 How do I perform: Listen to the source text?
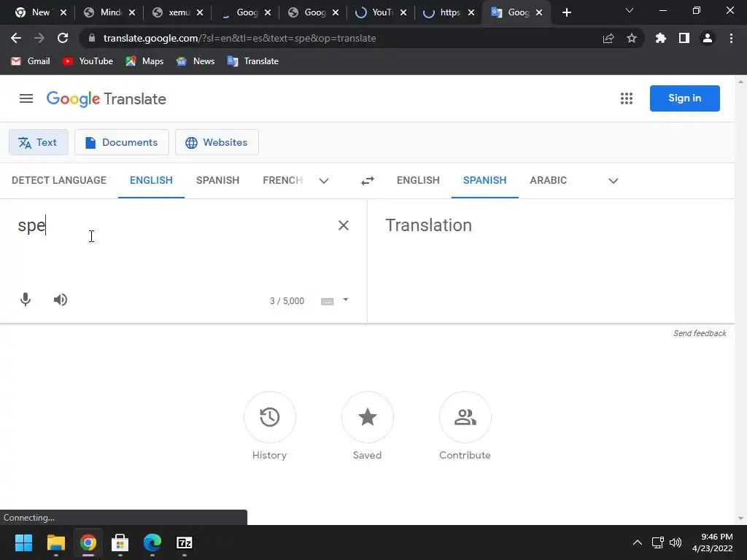tap(61, 300)
